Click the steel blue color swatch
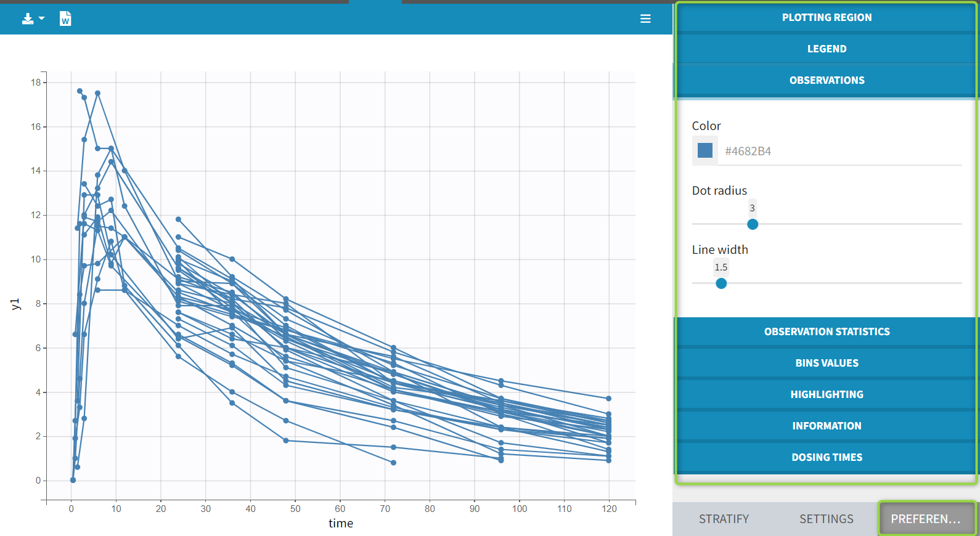The height and width of the screenshot is (536, 980). (x=705, y=150)
